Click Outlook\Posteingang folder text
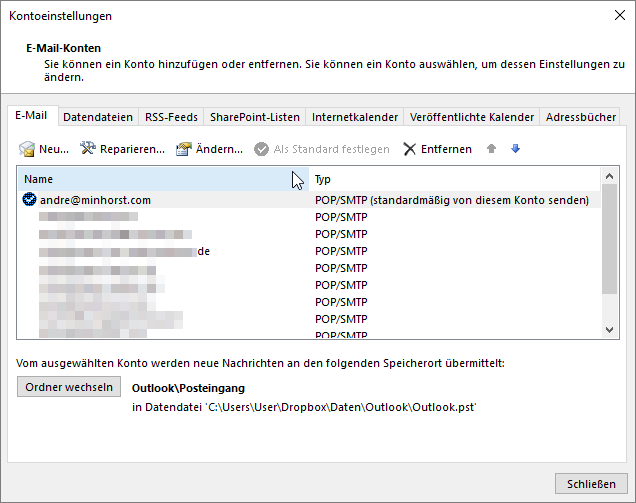This screenshot has width=636, height=503. pyautogui.click(x=188, y=388)
